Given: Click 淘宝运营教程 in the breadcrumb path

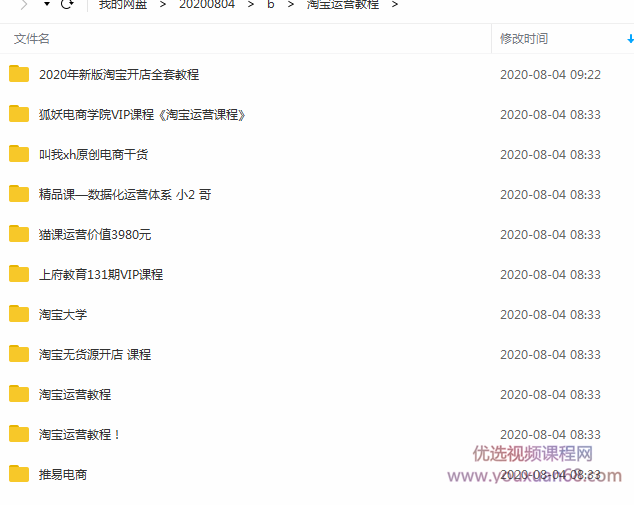Looking at the screenshot, I should tap(343, 4).
